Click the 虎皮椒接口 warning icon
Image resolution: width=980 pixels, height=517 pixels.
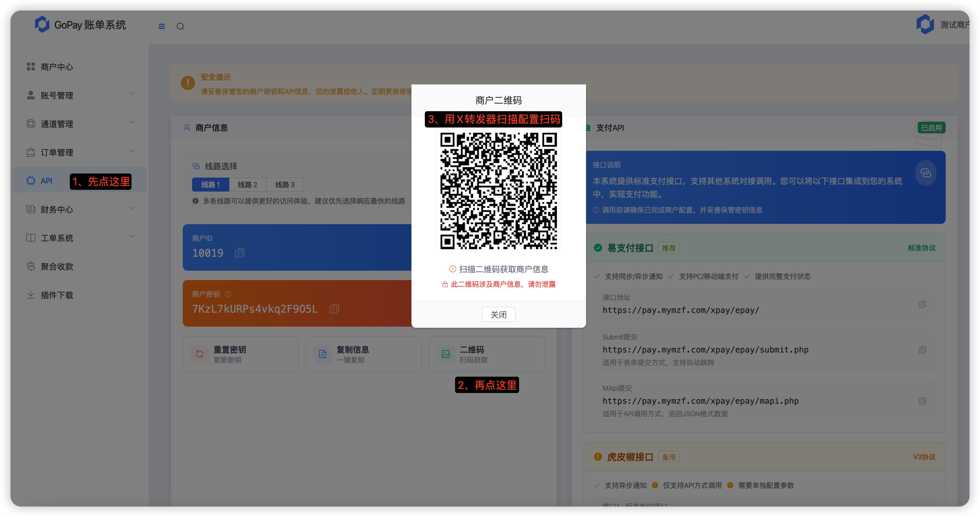[598, 457]
